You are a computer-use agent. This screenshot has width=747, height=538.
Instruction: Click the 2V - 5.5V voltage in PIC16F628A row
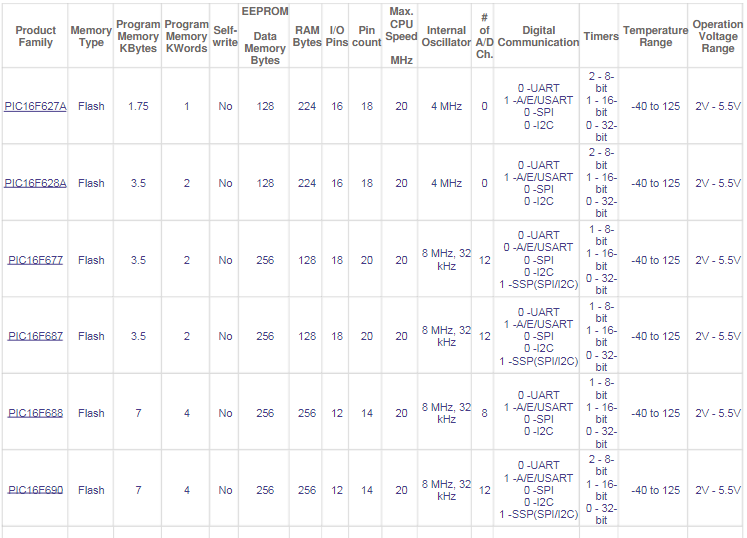pyautogui.click(x=717, y=183)
